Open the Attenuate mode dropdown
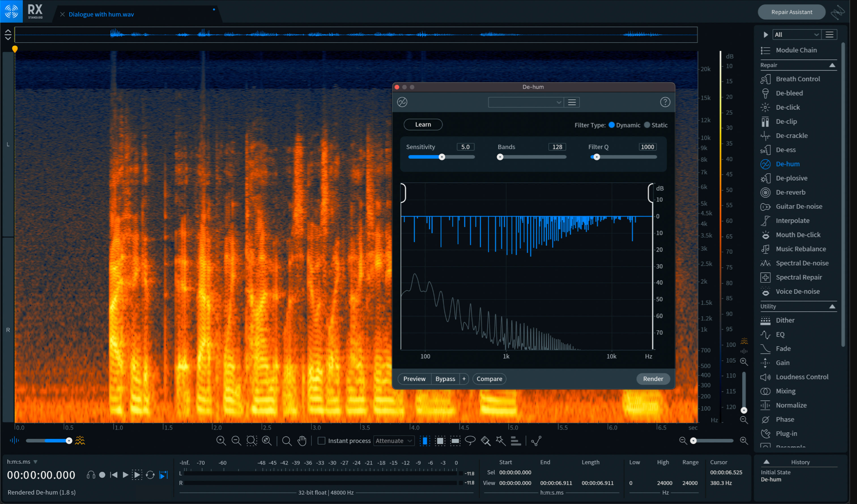Screen dimensions: 857x504 tap(394, 441)
